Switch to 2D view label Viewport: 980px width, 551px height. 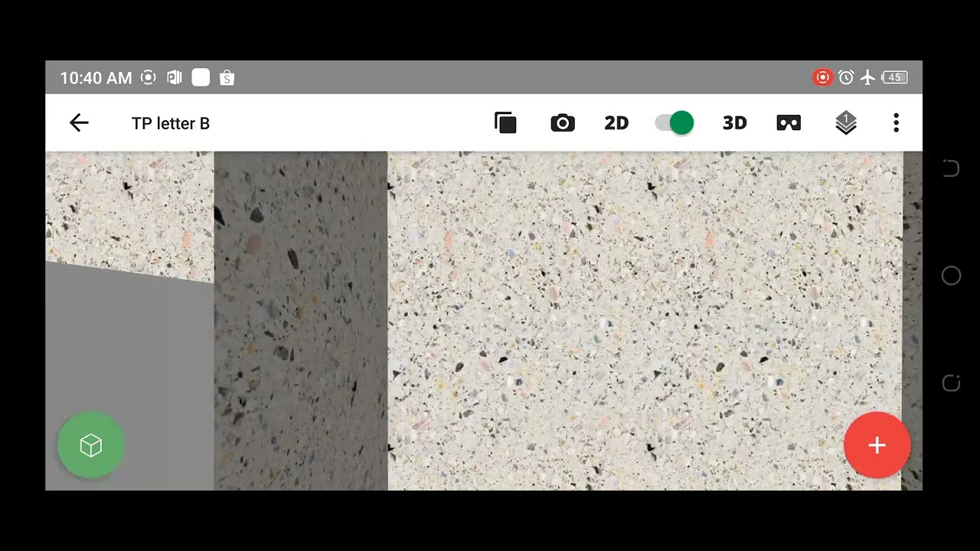click(616, 123)
